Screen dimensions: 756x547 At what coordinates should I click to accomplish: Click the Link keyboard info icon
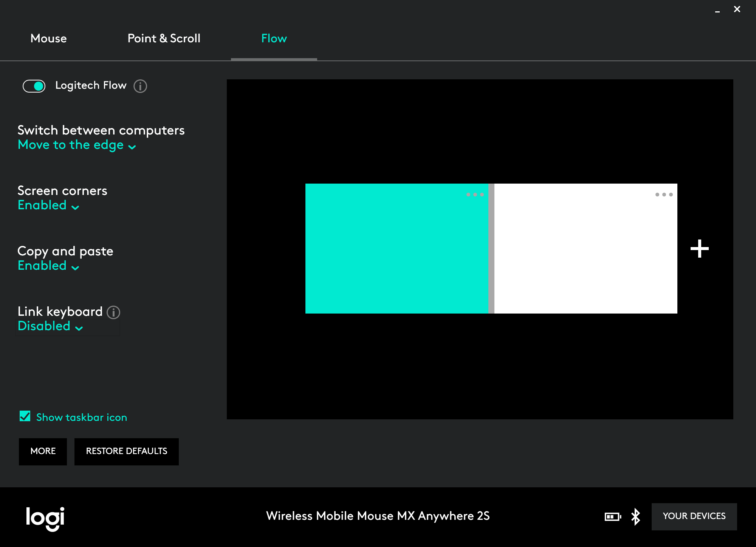[114, 312]
